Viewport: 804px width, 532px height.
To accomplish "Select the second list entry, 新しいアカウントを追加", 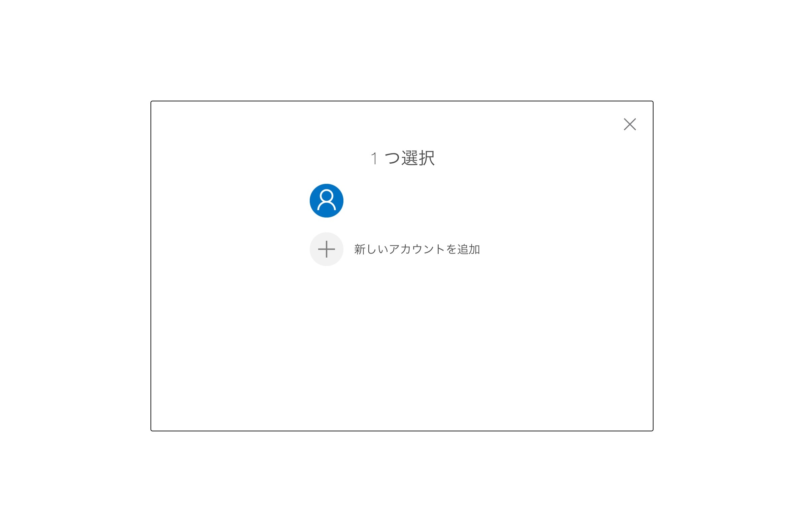I will [395, 249].
